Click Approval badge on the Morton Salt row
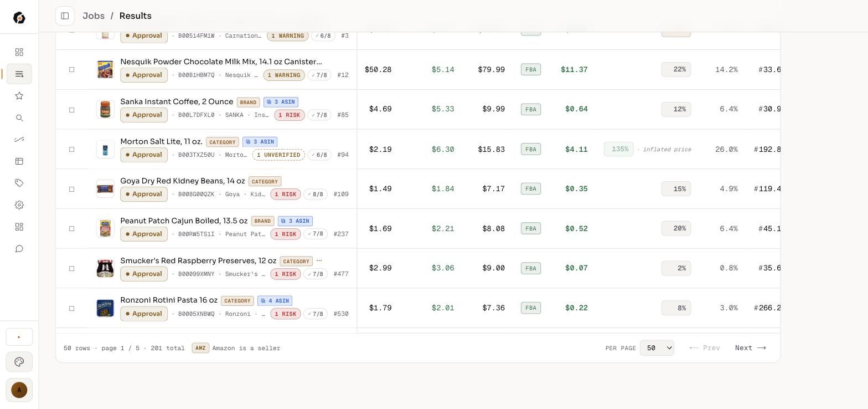This screenshot has height=409, width=868. [144, 155]
